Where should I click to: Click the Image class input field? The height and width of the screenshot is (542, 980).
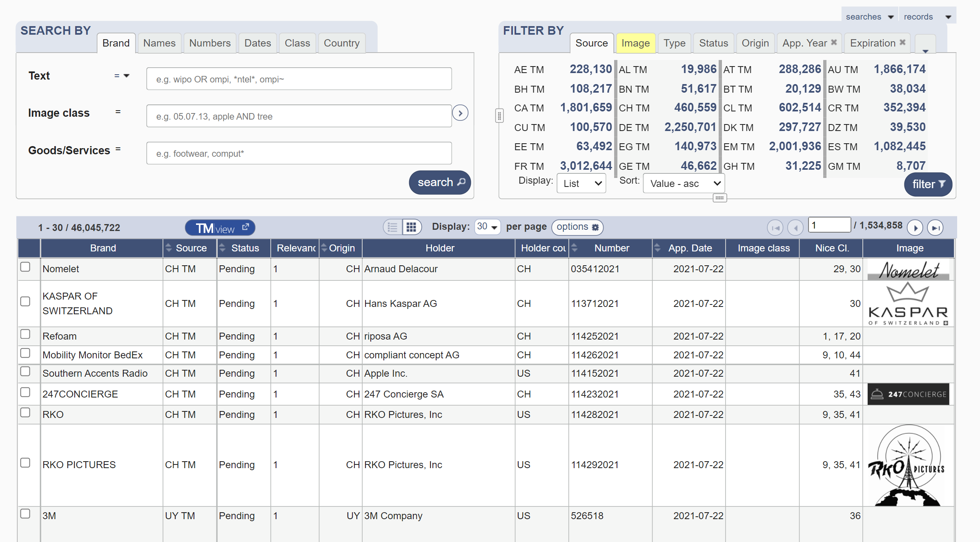pos(299,116)
